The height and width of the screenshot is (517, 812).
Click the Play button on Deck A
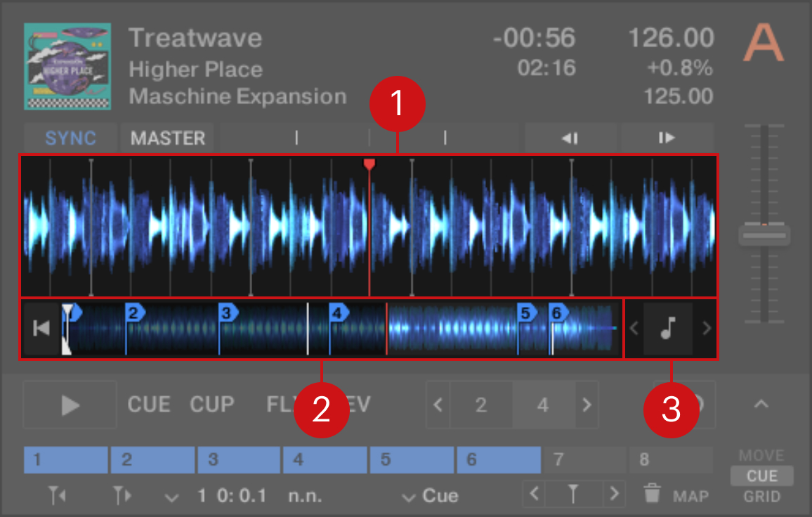pos(70,405)
